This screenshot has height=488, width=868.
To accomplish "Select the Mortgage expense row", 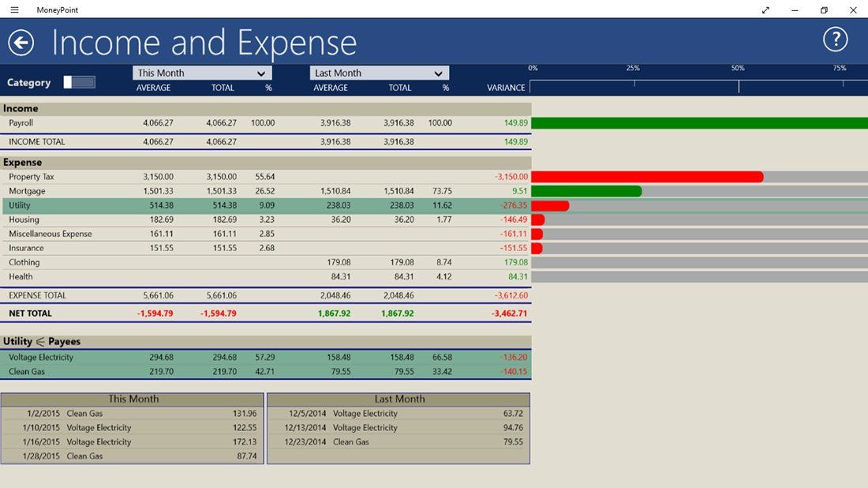I will [x=158, y=190].
